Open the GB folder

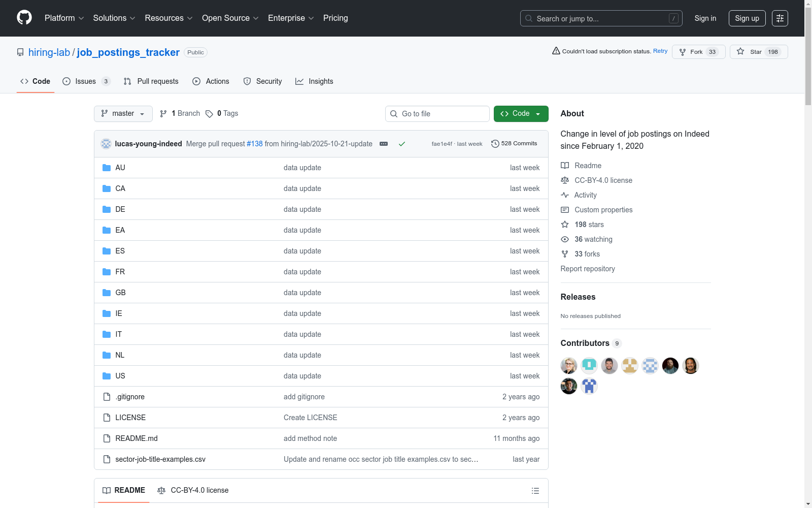tap(121, 293)
